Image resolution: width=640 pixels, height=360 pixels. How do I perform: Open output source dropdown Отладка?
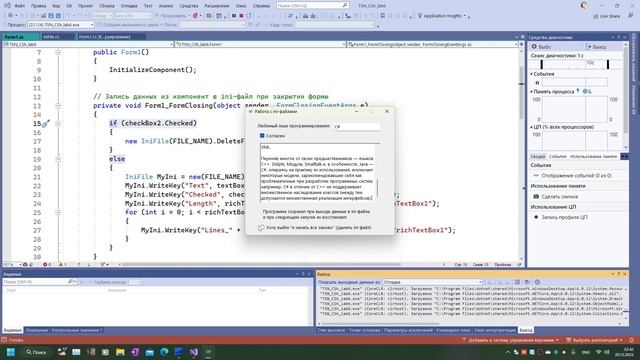pos(433,282)
